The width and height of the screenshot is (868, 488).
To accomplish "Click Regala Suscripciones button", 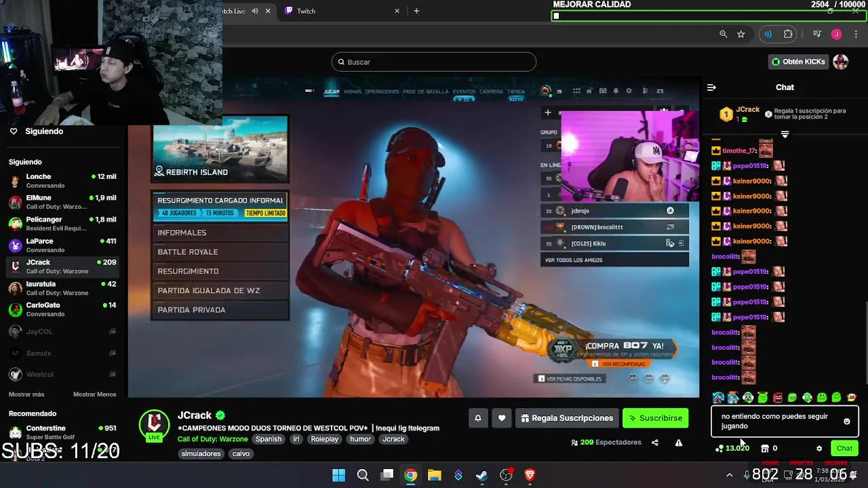I will [567, 418].
